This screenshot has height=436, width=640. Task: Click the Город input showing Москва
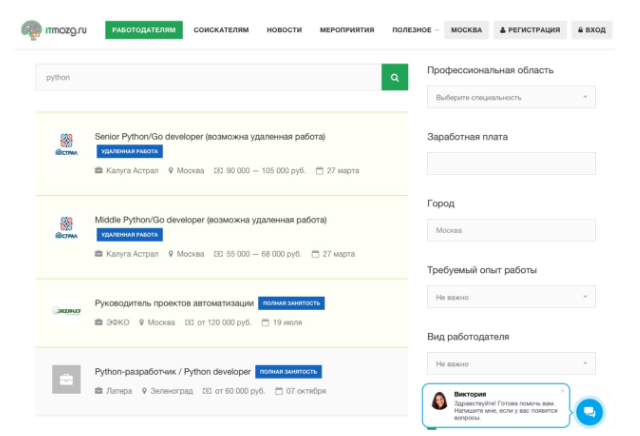point(511,230)
